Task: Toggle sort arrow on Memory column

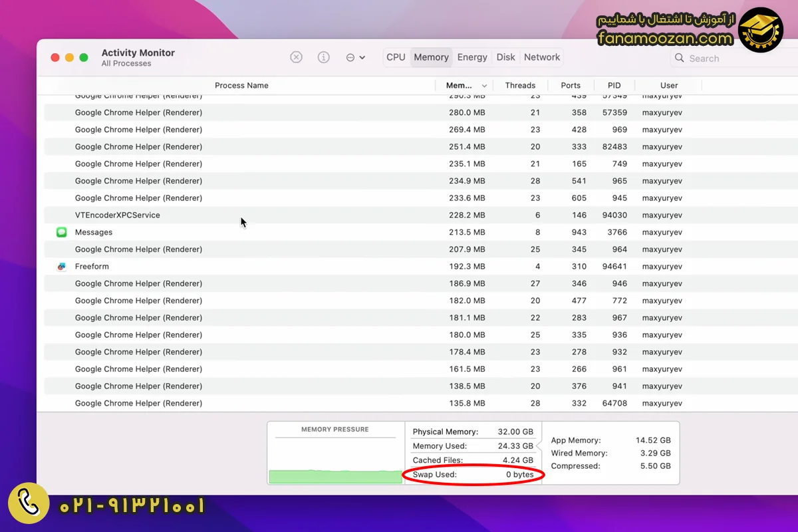Action: pyautogui.click(x=484, y=86)
